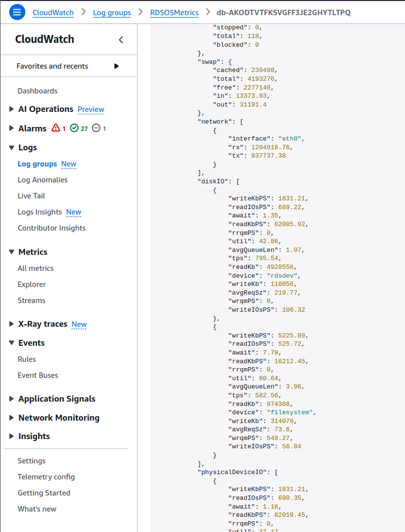Expand the X-Ray traces section
The width and height of the screenshot is (405, 532).
tap(11, 323)
